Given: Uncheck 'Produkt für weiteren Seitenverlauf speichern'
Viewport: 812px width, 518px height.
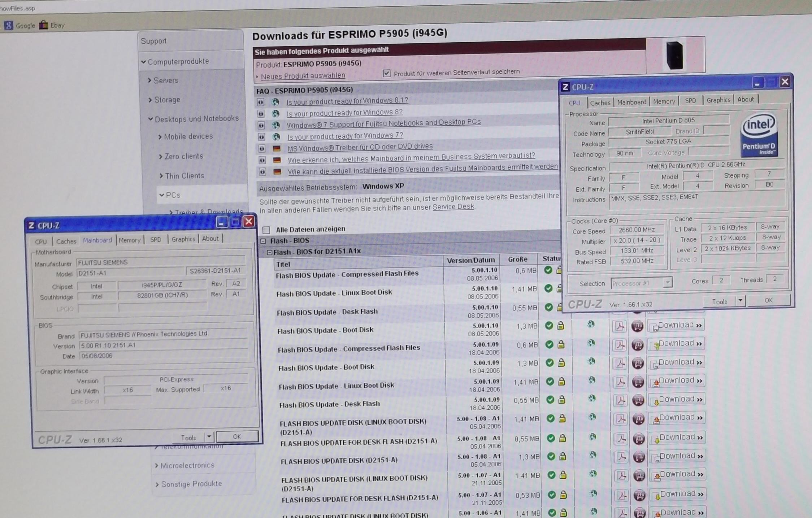Looking at the screenshot, I should coord(387,73).
